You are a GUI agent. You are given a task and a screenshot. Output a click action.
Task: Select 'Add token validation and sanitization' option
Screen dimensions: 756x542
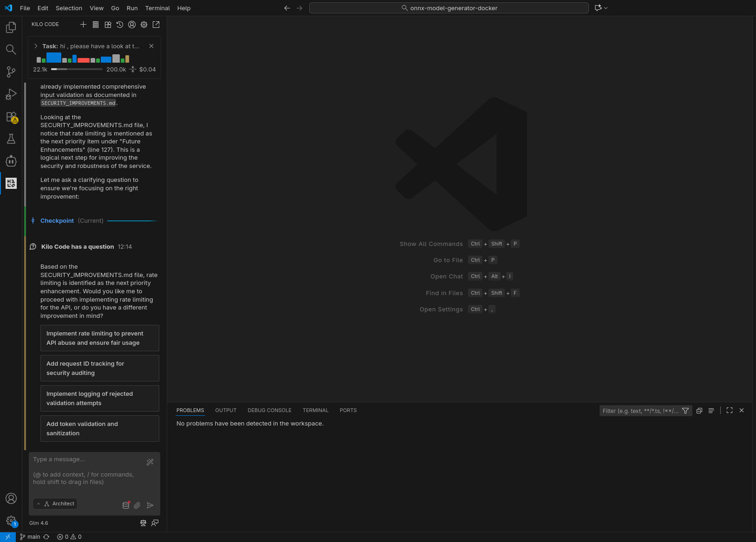coord(99,429)
